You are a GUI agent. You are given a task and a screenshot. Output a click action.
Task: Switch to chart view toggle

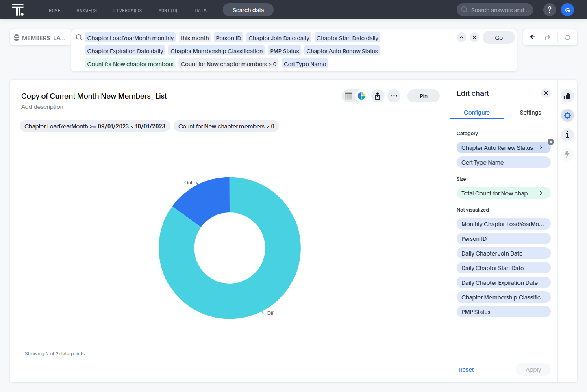tap(361, 96)
